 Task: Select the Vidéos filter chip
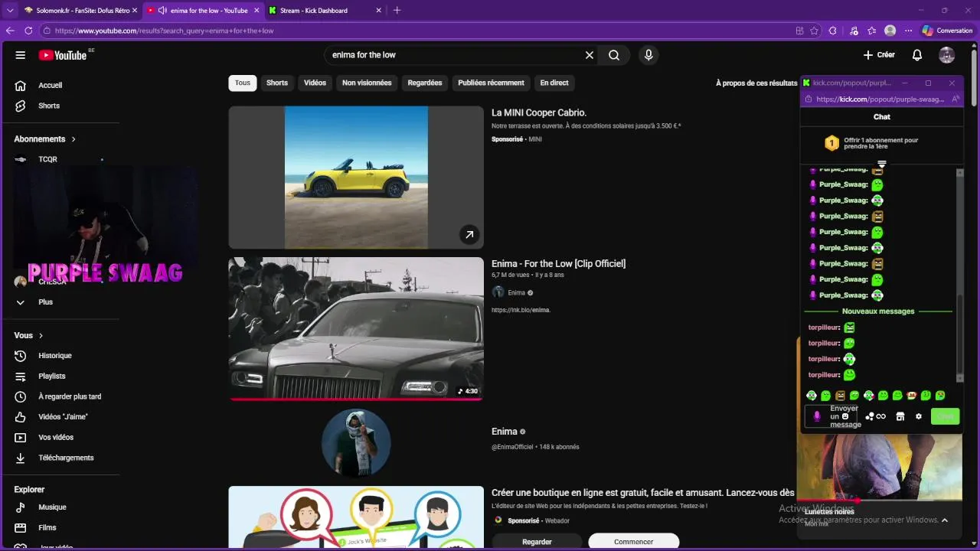[315, 83]
